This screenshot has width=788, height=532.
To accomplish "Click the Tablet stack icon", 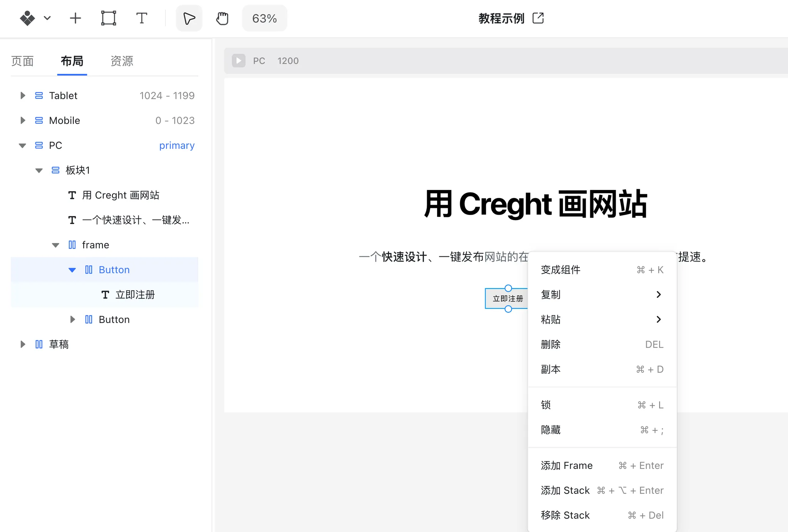I will 39,95.
